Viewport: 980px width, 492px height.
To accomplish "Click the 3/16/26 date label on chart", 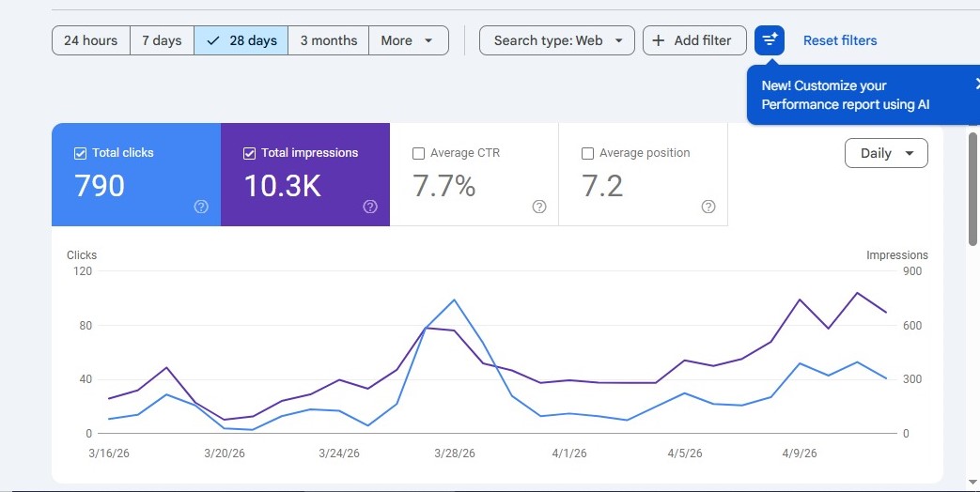I will tap(109, 454).
